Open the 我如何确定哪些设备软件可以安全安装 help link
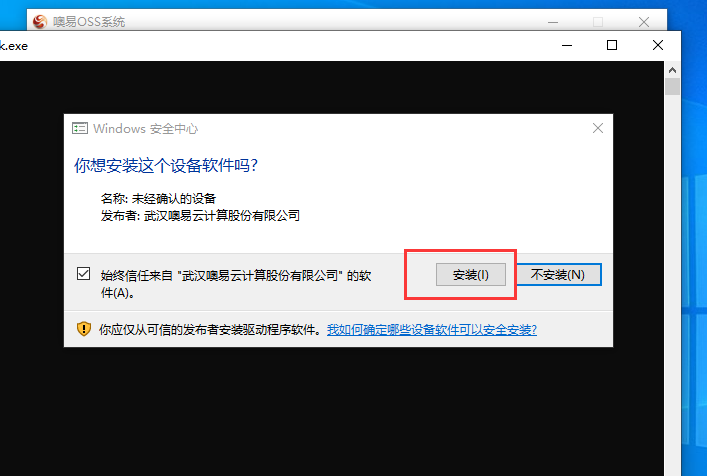Viewport: 707px width, 476px height. point(431,329)
